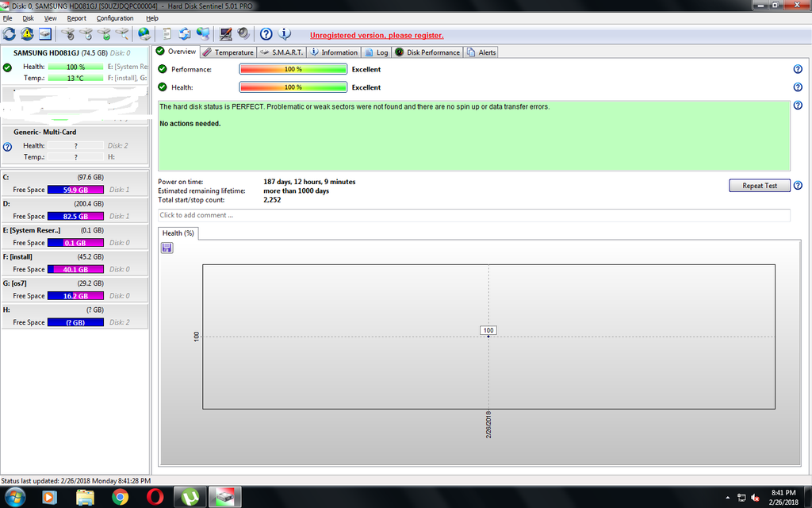
Task: Open the Disk menu
Action: pyautogui.click(x=28, y=18)
